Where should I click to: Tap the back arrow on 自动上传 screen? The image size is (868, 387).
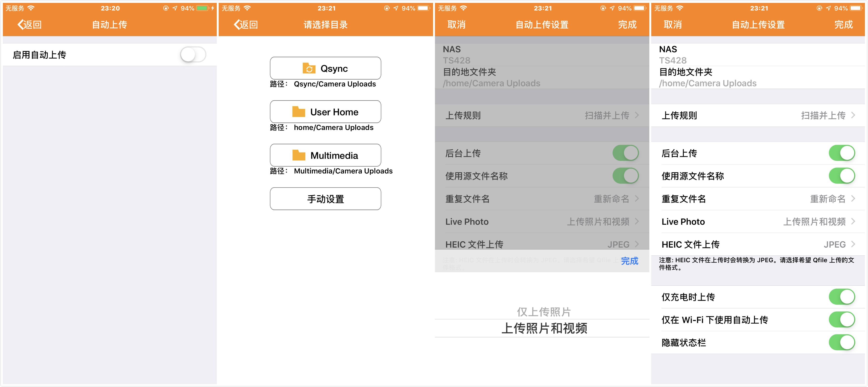coord(21,25)
